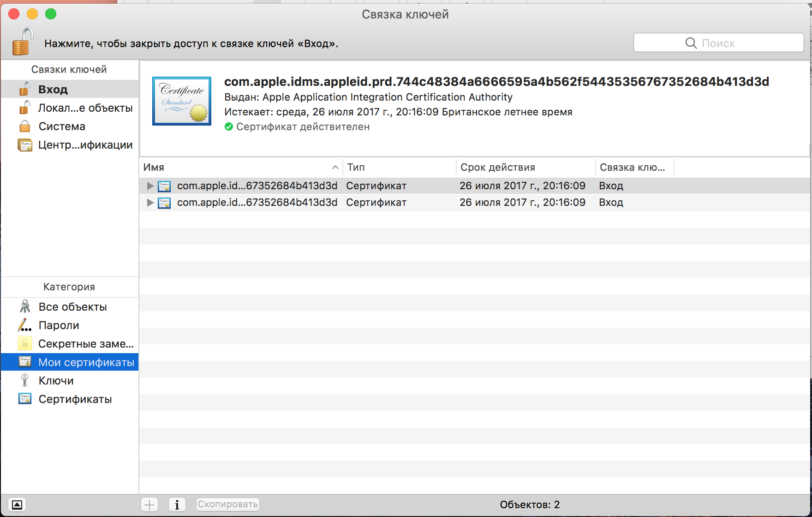Click the plus button to add item
This screenshot has width=812, height=517.
click(x=149, y=505)
